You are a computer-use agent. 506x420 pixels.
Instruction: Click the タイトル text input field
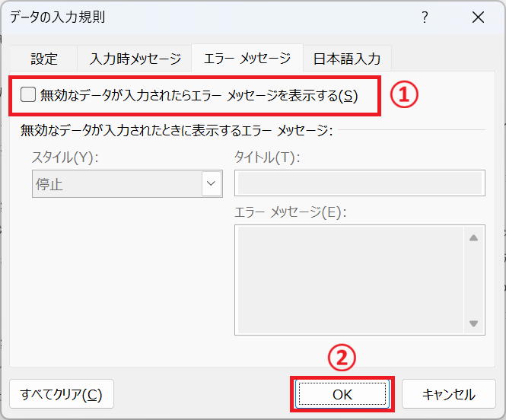pos(359,183)
